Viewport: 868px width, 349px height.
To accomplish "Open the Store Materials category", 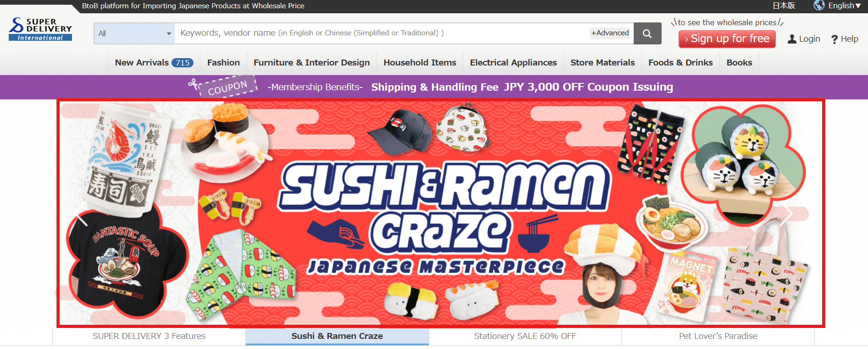I will pyautogui.click(x=603, y=63).
